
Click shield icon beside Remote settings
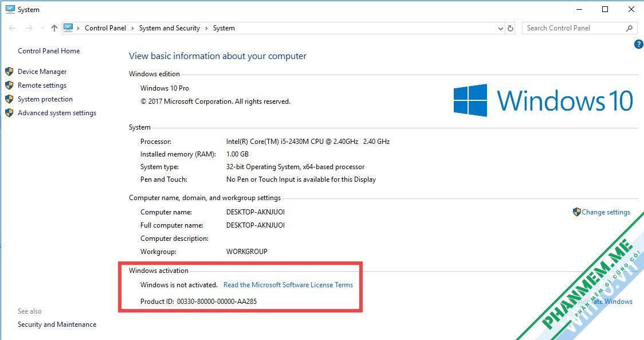point(9,85)
